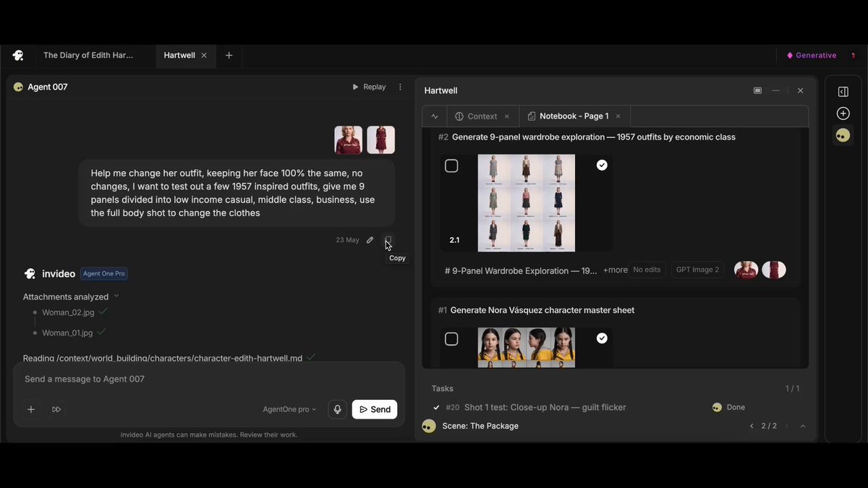The image size is (868, 488).
Task: Click the circled plus icon in right sidebar
Action: (x=843, y=114)
